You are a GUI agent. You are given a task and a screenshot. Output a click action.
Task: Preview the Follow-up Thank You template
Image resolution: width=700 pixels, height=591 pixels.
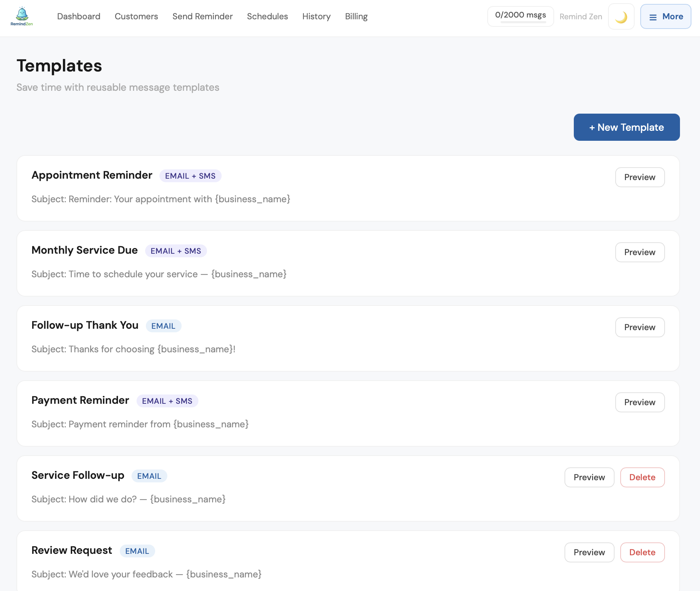click(640, 327)
